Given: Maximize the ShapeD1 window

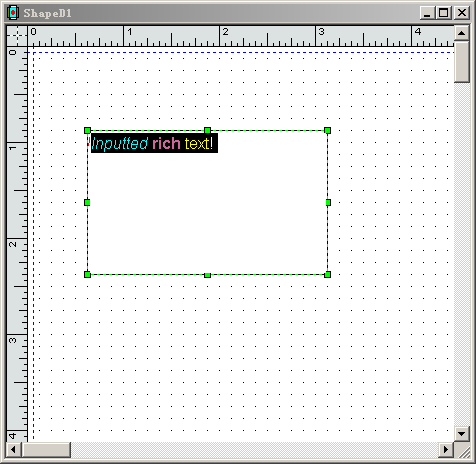Looking at the screenshot, I should coord(443,13).
